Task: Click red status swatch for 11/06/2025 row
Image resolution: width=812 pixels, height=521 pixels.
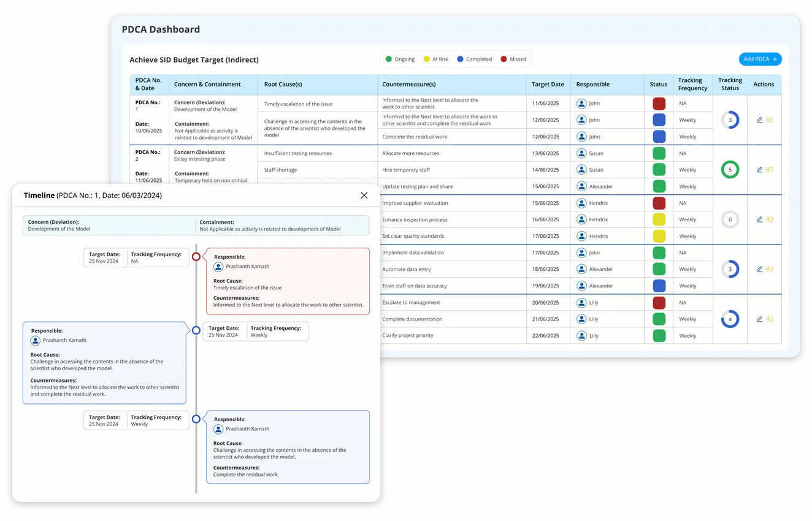Action: (x=659, y=104)
